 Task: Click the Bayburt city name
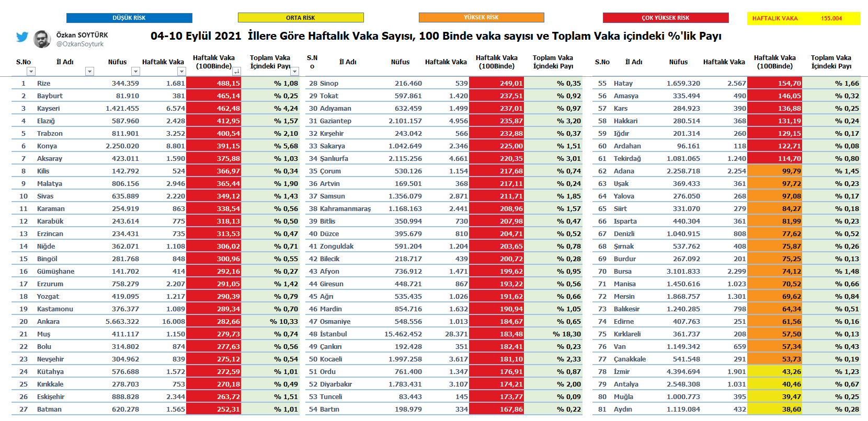[50, 96]
